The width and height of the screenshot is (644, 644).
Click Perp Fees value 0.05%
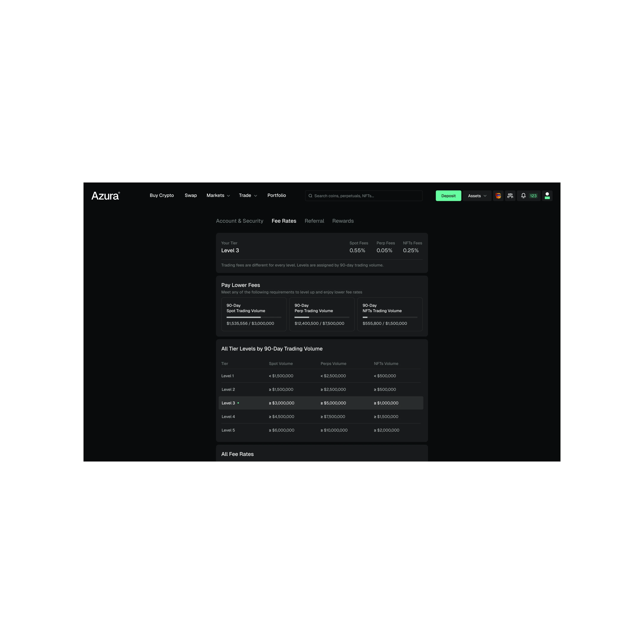click(384, 250)
